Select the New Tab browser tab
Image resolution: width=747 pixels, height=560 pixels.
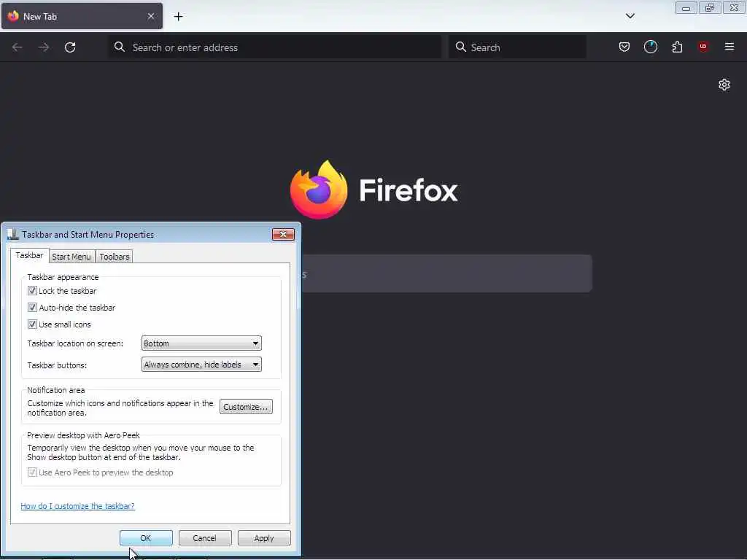pyautogui.click(x=82, y=16)
